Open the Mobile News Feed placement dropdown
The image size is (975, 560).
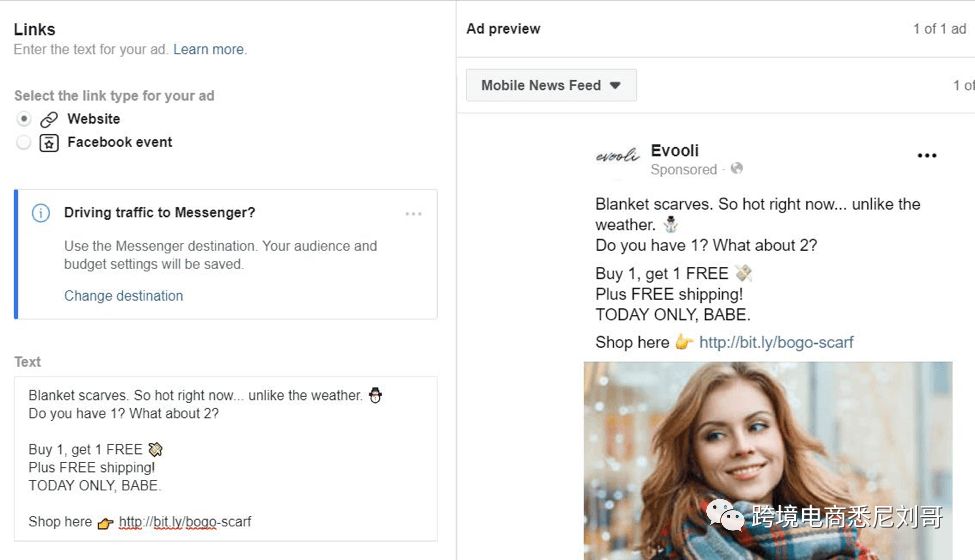pyautogui.click(x=551, y=85)
